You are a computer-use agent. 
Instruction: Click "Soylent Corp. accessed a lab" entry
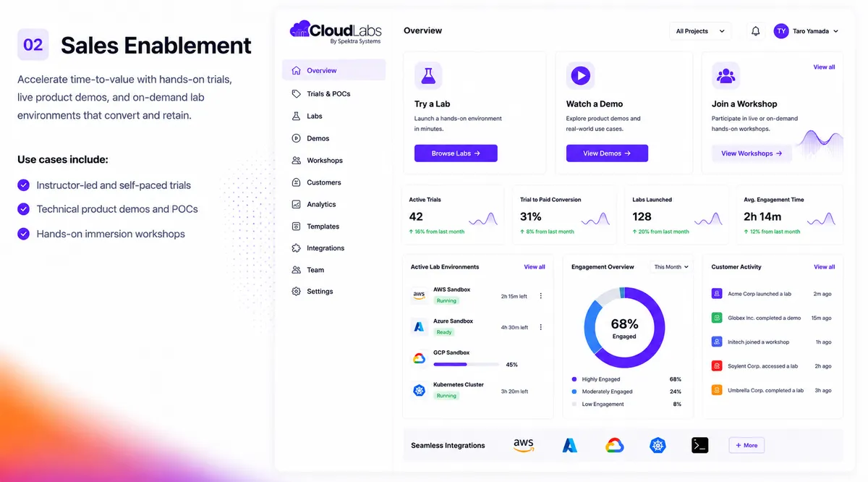[x=762, y=366]
